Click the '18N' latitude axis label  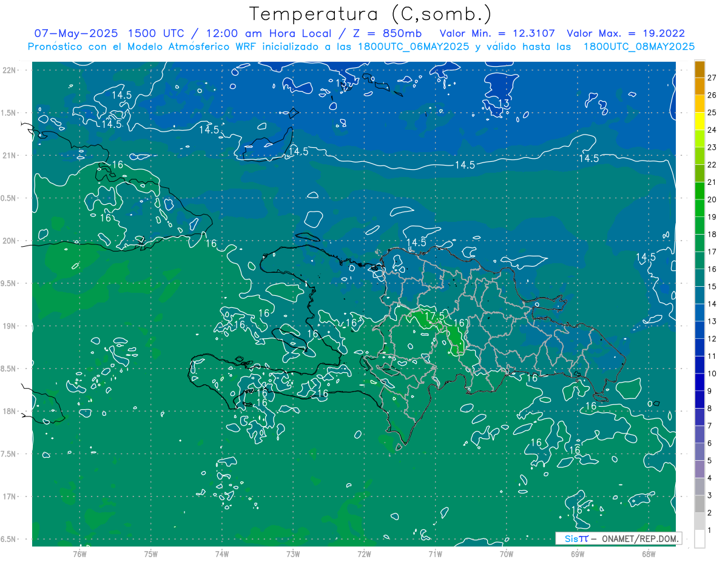(x=9, y=412)
